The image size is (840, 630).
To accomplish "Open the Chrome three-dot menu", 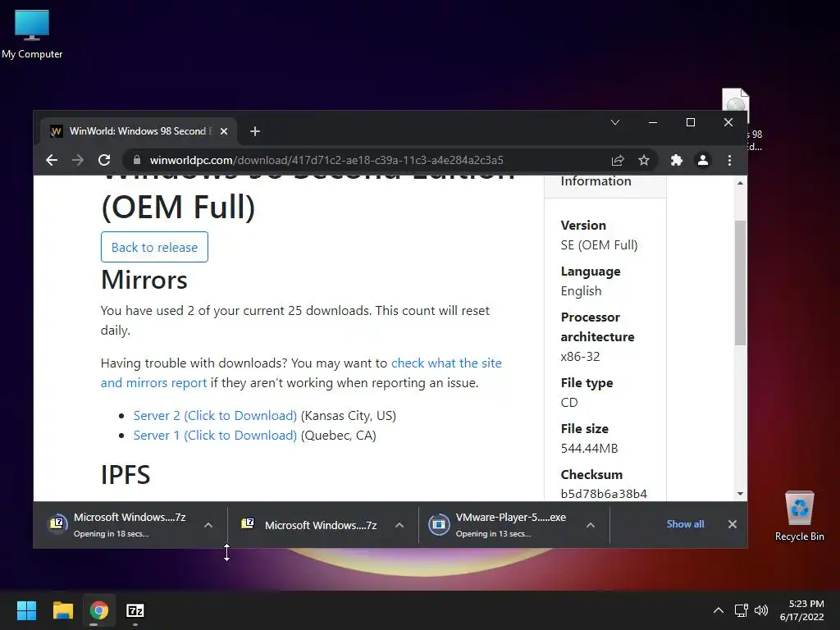I will pos(729,160).
